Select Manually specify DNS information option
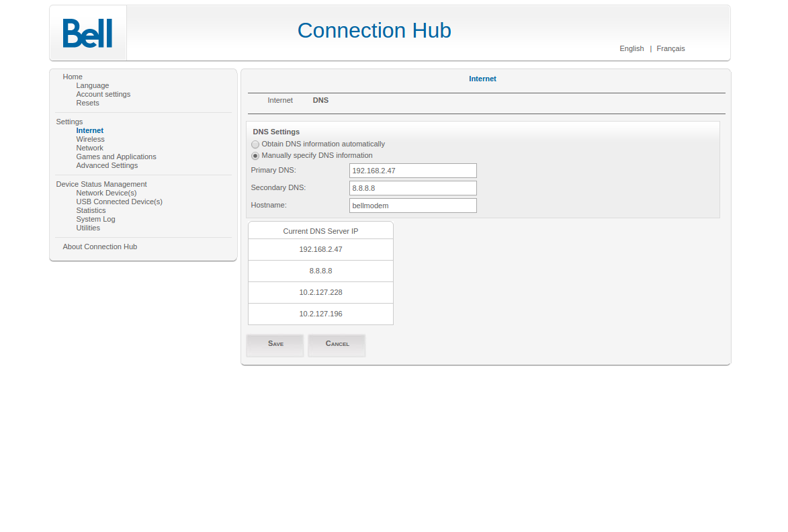Image resolution: width=788 pixels, height=532 pixels. click(255, 156)
